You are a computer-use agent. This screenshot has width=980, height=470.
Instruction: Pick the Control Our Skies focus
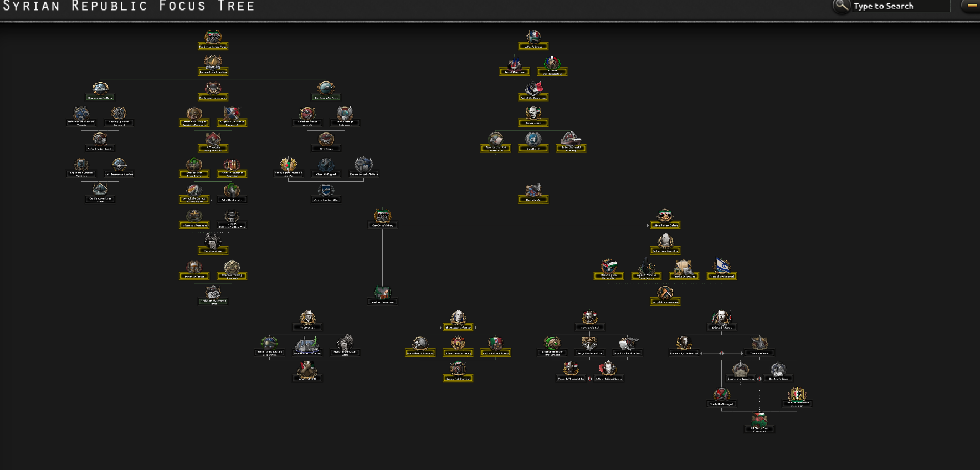326,193
